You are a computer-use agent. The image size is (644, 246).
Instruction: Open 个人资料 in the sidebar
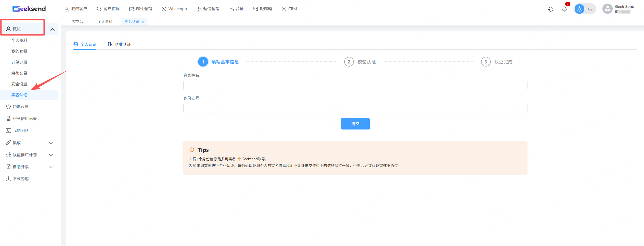(19, 40)
